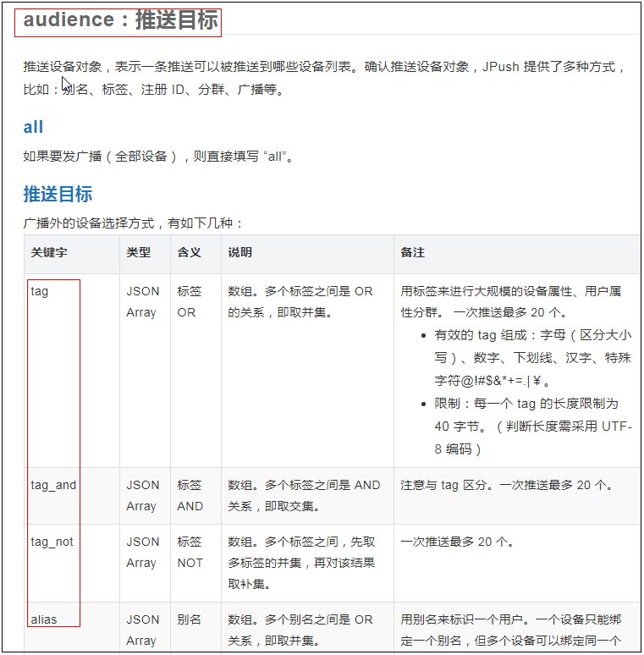
Task: Click the 'alias' keyword cell
Action: (x=44, y=619)
